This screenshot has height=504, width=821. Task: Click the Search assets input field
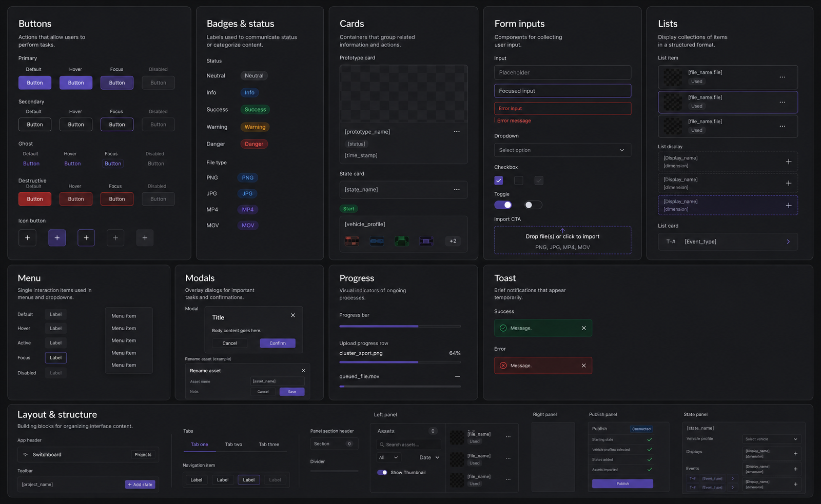(x=409, y=445)
